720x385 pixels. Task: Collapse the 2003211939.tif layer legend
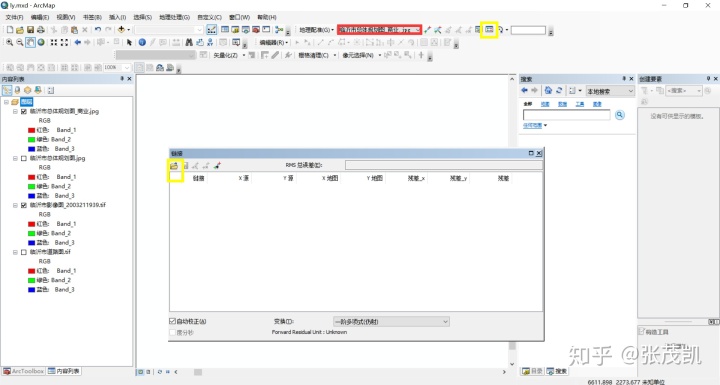(15, 205)
